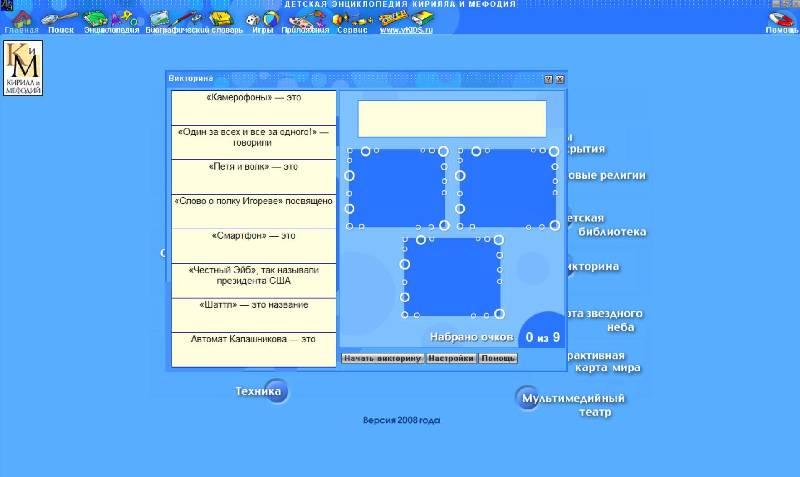Select question «Честный Эйб» about US president
This screenshot has height=477, width=800.
[x=254, y=281]
